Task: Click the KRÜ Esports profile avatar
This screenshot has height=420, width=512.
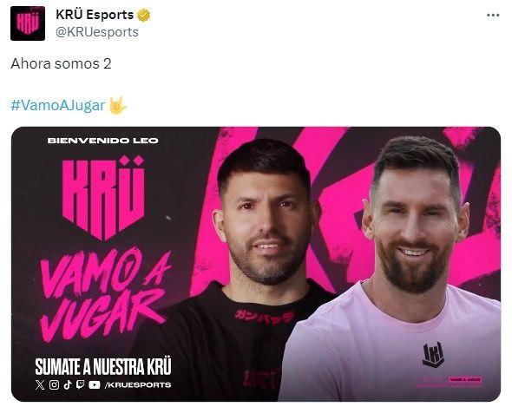Action: tap(28, 23)
